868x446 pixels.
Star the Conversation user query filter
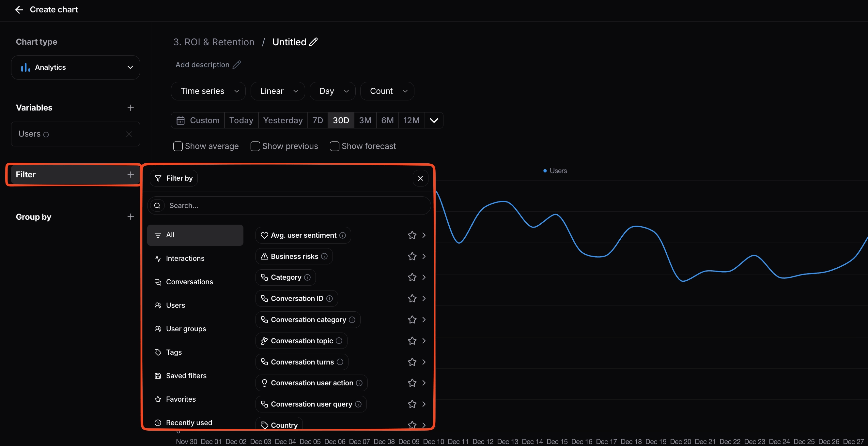coord(412,404)
